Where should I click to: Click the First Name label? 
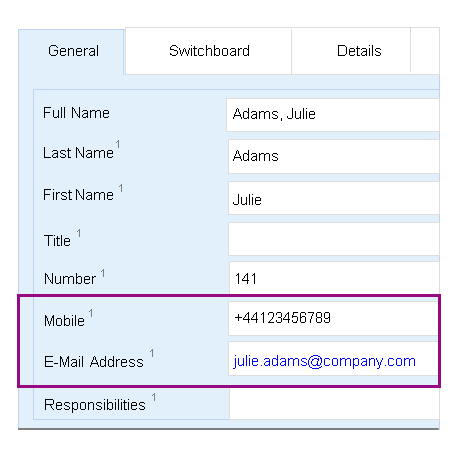(78, 195)
